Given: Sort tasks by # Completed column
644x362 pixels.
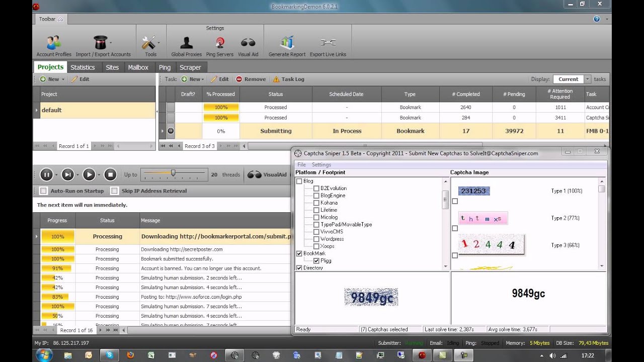Looking at the screenshot, I should click(466, 94).
